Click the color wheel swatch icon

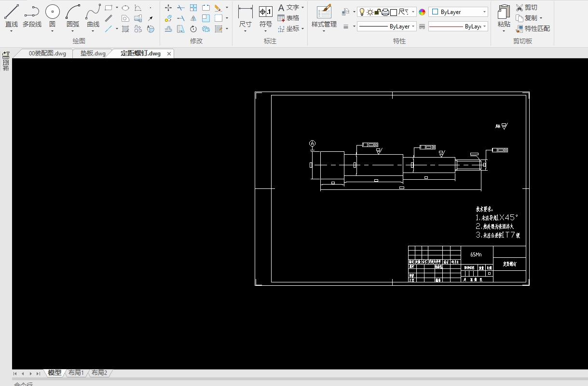[x=422, y=12]
